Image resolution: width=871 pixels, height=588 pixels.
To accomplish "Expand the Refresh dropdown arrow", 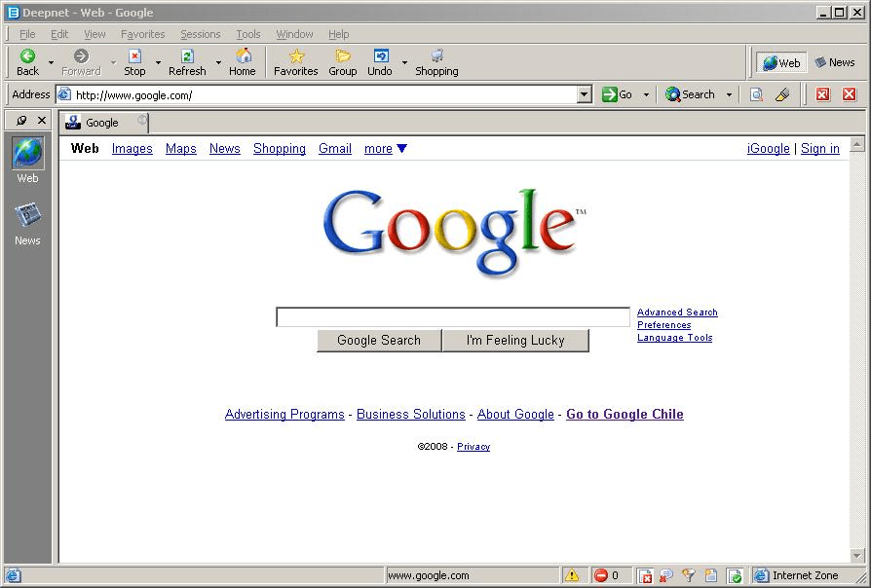I will point(218,62).
